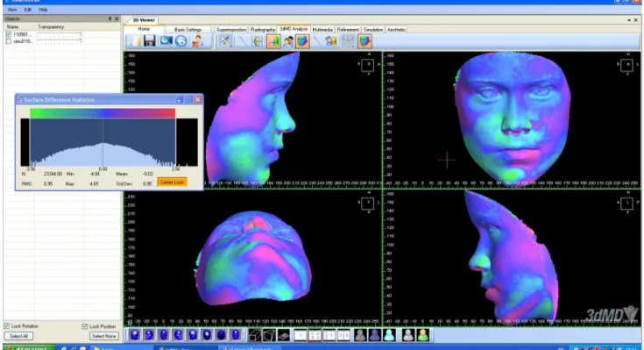Viewport: 644px width, 350px height.
Task: Click the Select All button
Action: click(19, 336)
